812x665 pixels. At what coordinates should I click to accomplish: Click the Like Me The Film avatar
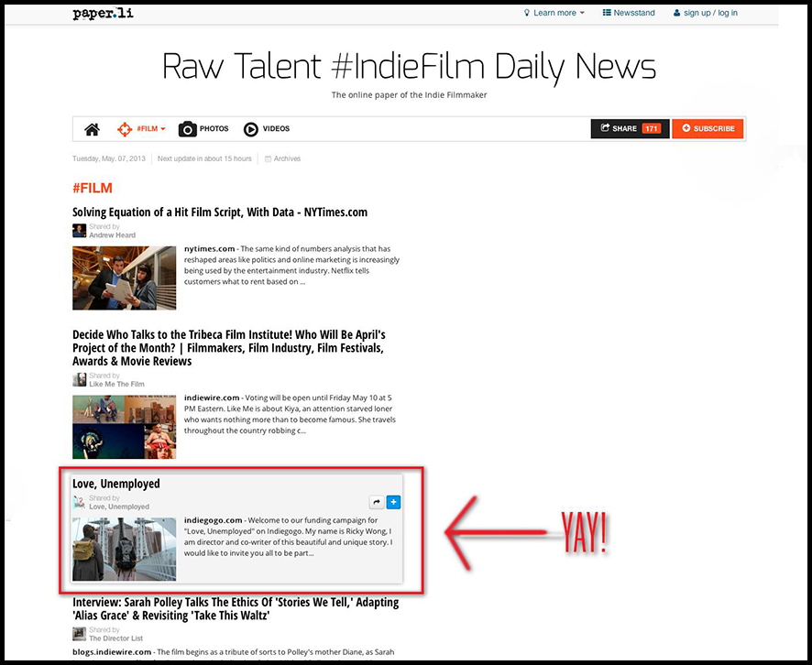(79, 379)
